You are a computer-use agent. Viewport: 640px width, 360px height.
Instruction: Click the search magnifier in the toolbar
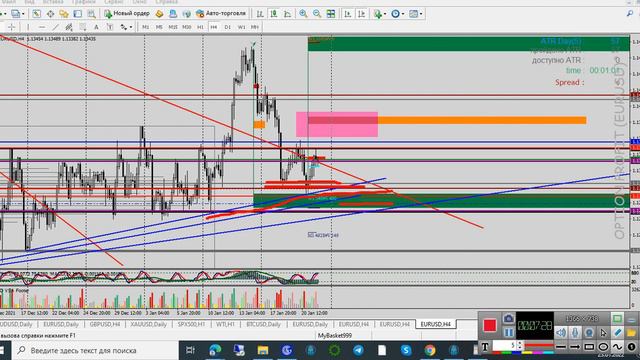[630, 14]
